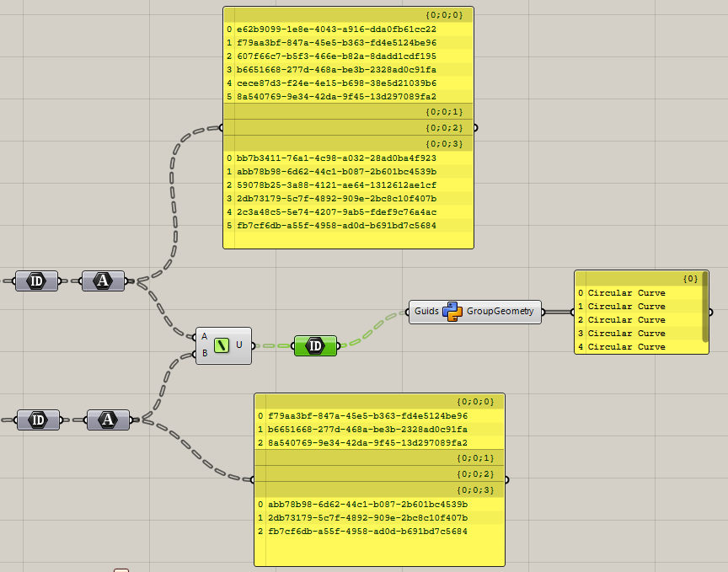Click the GroupGeometry output label
The height and width of the screenshot is (572, 728).
pos(500,311)
